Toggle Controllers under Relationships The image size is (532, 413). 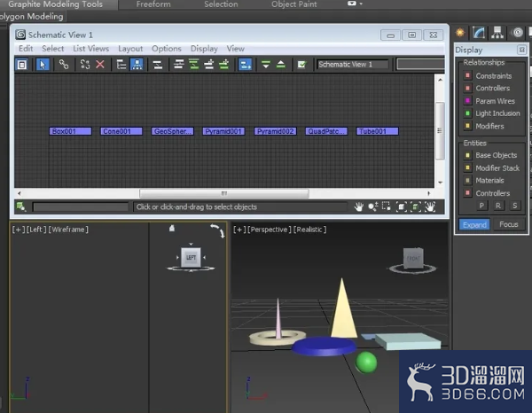(x=467, y=88)
